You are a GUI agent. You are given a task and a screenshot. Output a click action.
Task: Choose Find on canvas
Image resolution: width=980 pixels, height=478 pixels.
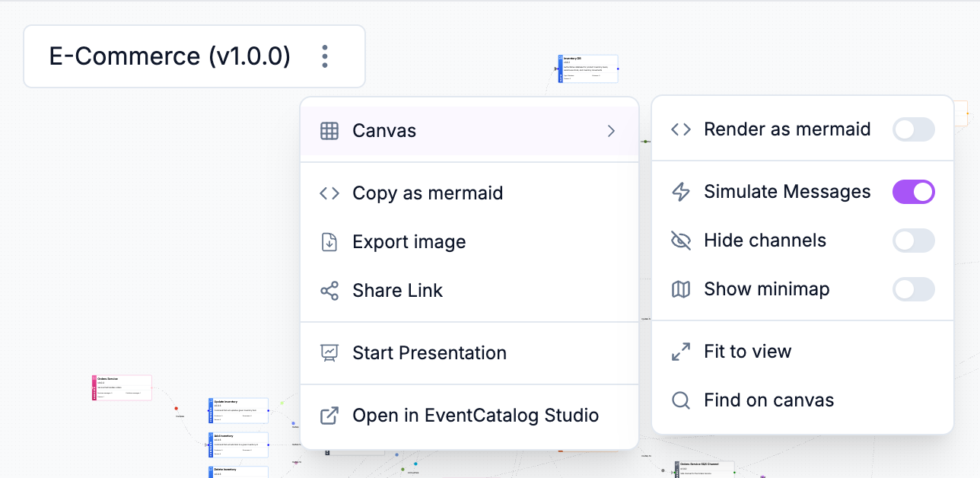[768, 400]
